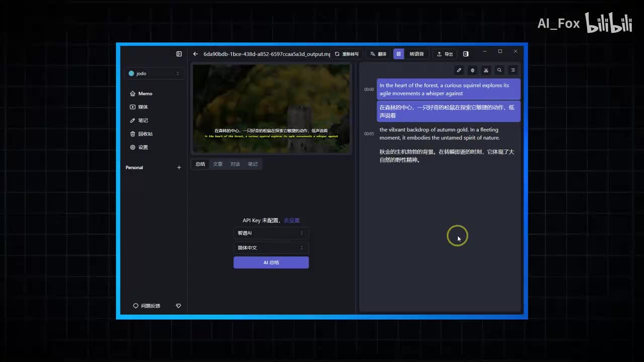Switch to the 文章 tab

[x=217, y=164]
